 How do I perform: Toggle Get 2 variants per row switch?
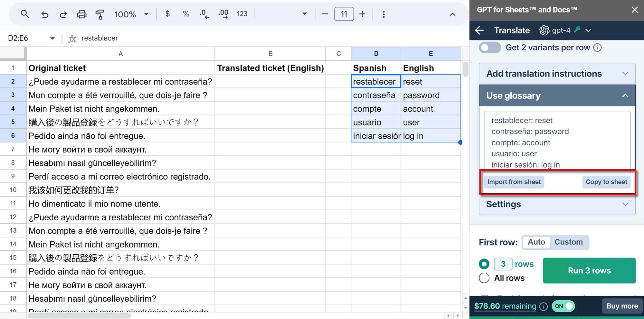(490, 48)
